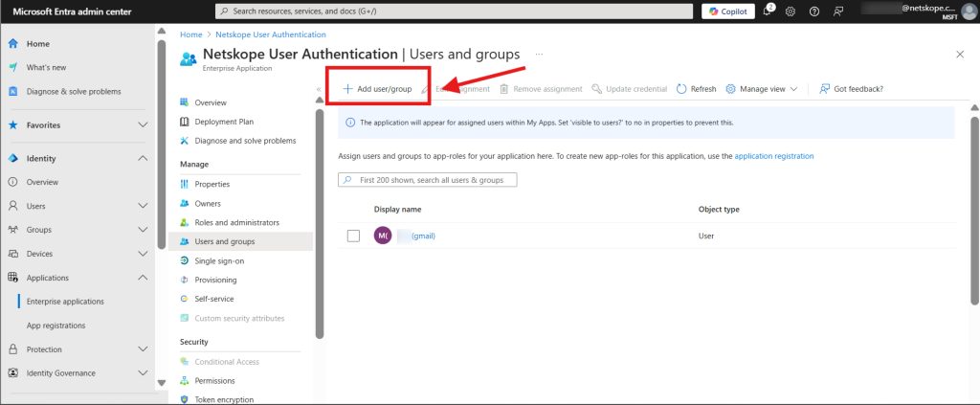Click the purple M( user avatar
The image size is (980, 405).
[x=383, y=236]
